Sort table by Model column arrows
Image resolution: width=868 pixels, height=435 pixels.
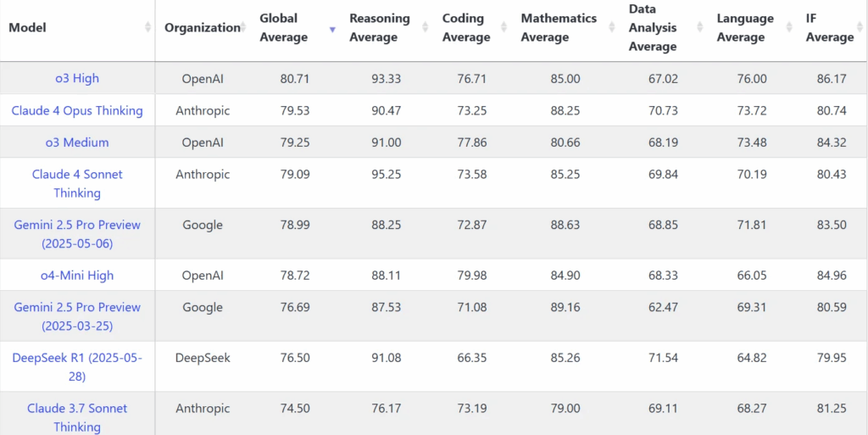pyautogui.click(x=147, y=27)
